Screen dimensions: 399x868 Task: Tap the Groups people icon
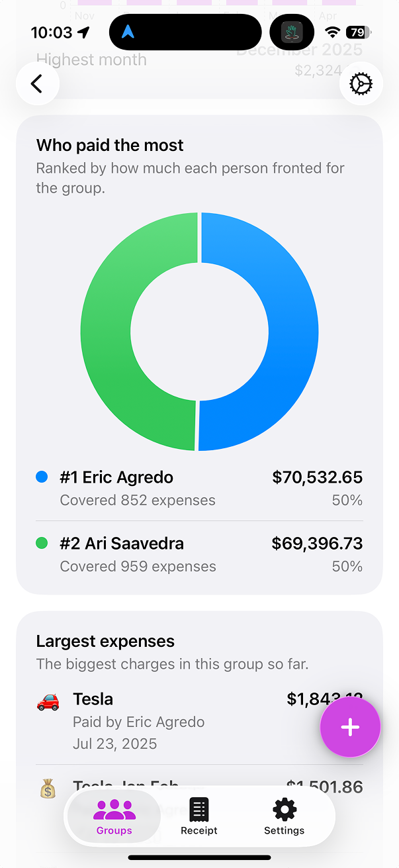point(113,809)
